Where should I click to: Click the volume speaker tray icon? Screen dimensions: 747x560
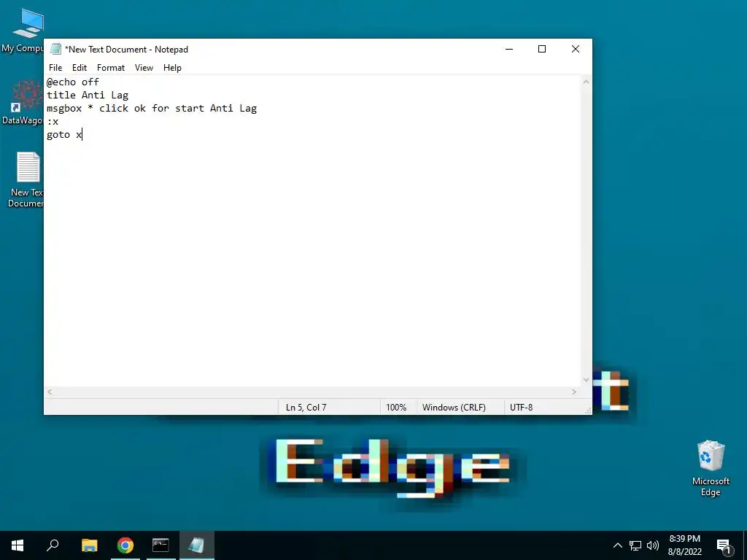click(653, 545)
